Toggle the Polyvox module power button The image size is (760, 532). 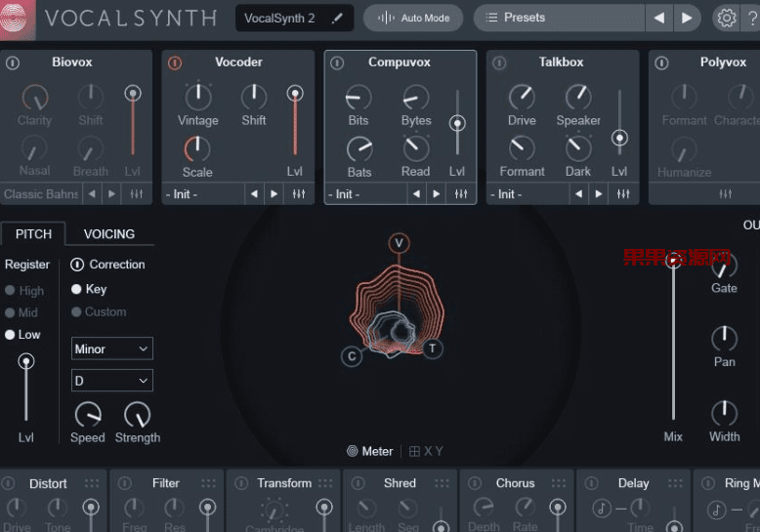(661, 63)
